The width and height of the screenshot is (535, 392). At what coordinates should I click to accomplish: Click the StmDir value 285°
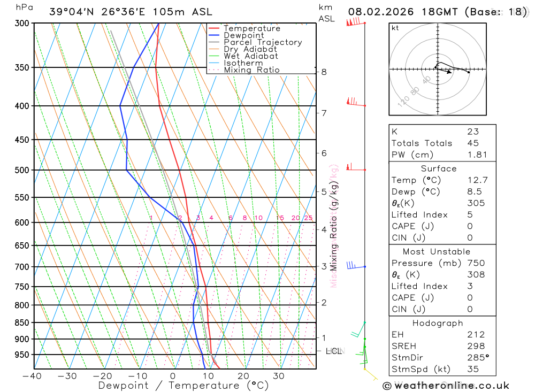coord(478,358)
